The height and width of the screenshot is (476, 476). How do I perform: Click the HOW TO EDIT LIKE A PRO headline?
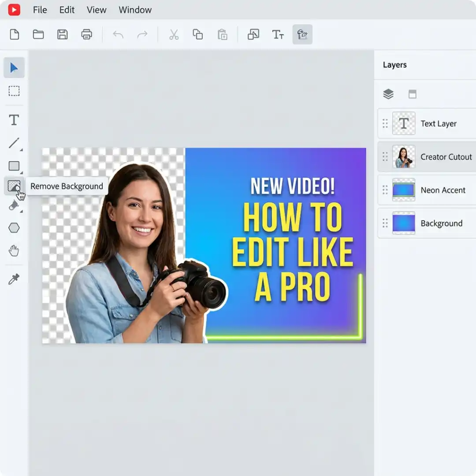coord(292,252)
